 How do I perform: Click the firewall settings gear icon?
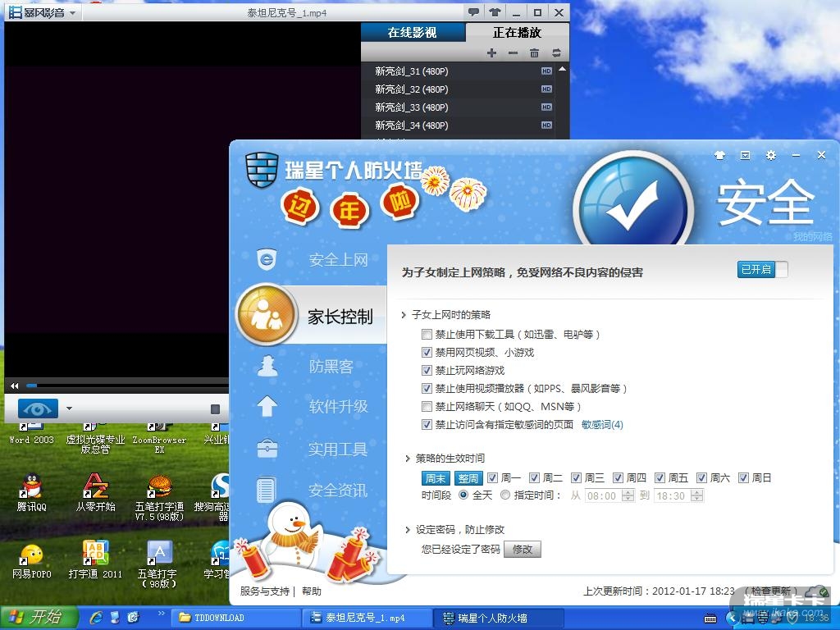click(771, 155)
